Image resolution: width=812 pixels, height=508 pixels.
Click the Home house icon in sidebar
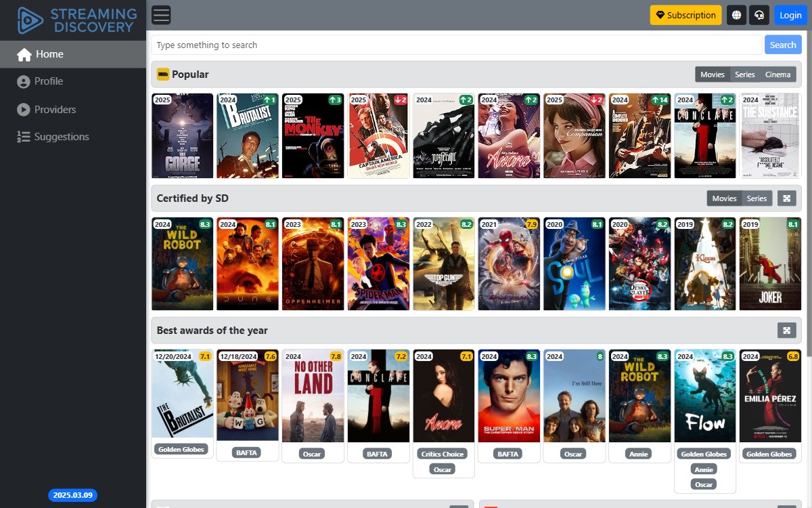[24, 55]
